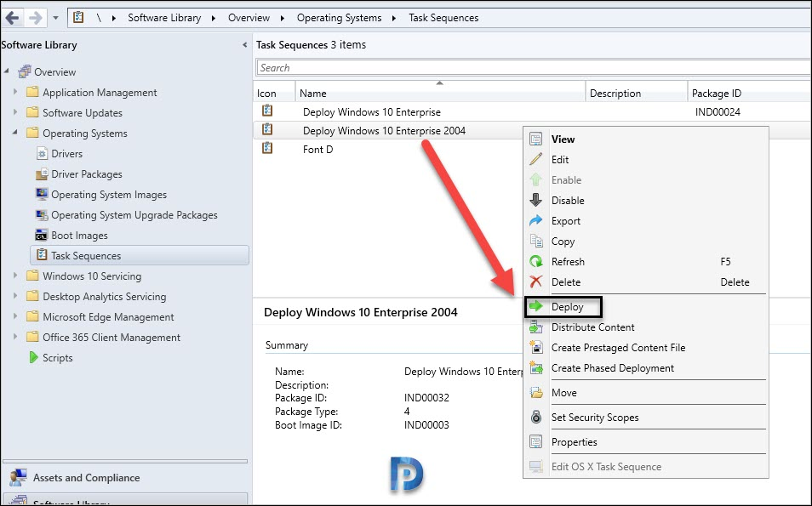Image resolution: width=812 pixels, height=506 pixels.
Task: Open Operating System Images node
Action: point(109,195)
